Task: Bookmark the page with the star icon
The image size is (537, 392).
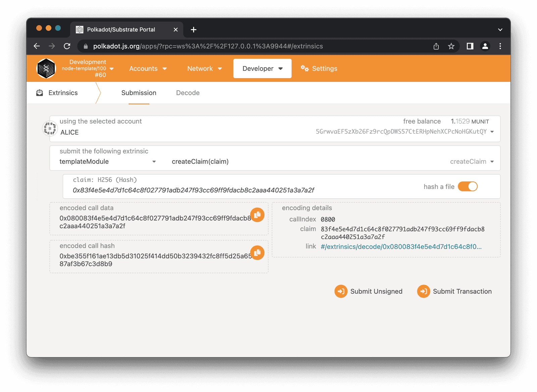Action: click(451, 46)
